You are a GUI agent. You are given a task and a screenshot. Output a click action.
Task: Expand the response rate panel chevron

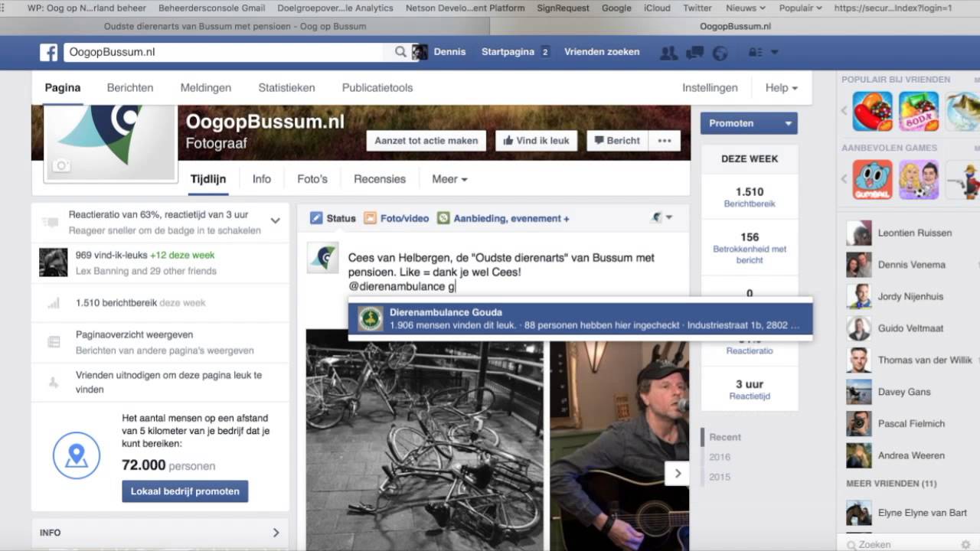point(276,220)
